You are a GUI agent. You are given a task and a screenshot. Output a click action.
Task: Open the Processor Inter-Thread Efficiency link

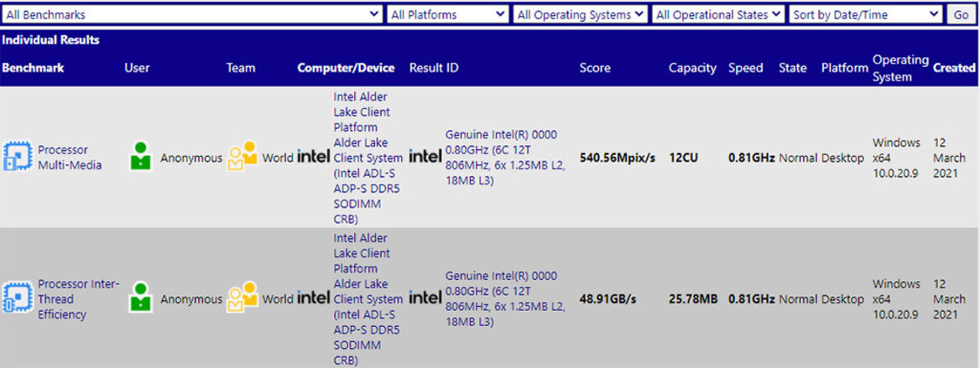point(78,298)
